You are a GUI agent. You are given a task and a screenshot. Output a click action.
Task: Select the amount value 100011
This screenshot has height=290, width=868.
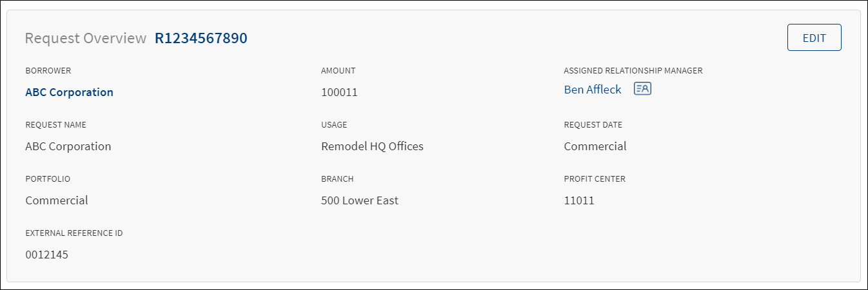coord(339,92)
